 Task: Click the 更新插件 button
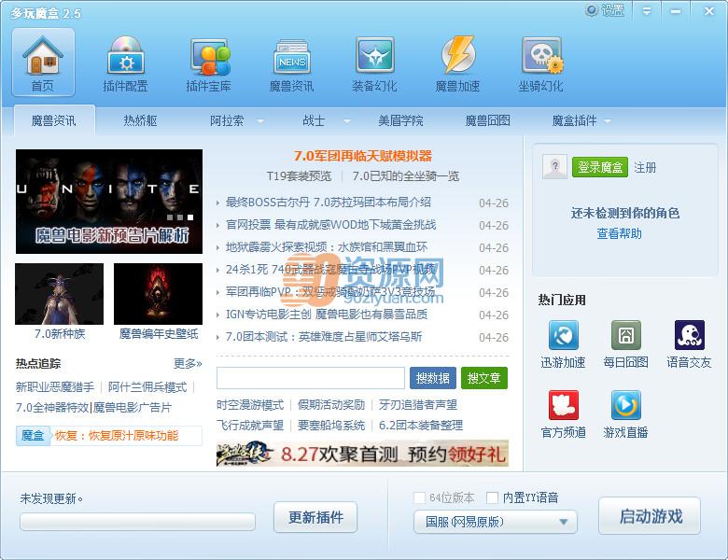(x=315, y=517)
